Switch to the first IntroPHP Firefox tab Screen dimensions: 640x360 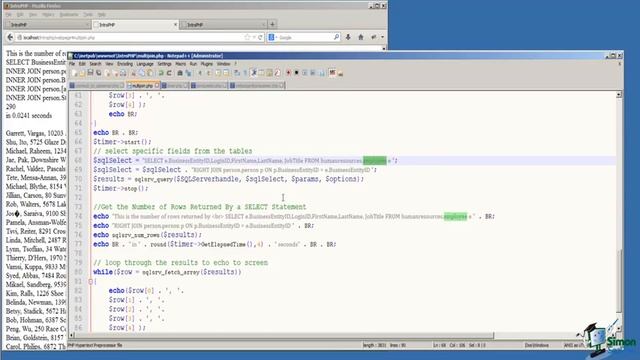[x=47, y=25]
